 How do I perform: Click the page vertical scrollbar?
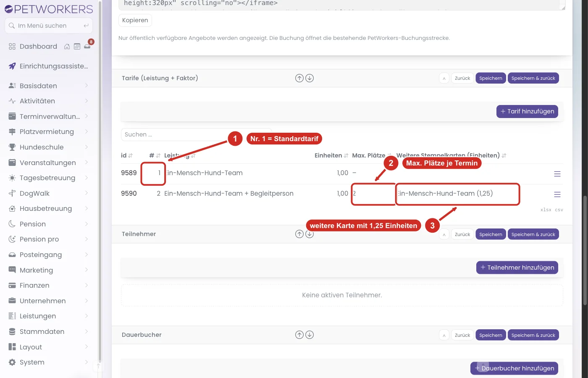(585, 250)
